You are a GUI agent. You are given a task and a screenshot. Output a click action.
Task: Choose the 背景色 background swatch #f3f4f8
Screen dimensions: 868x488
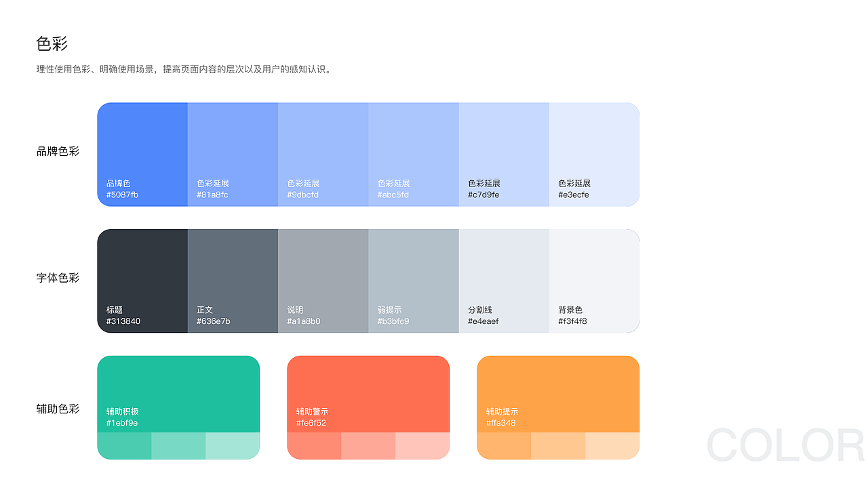tap(594, 281)
